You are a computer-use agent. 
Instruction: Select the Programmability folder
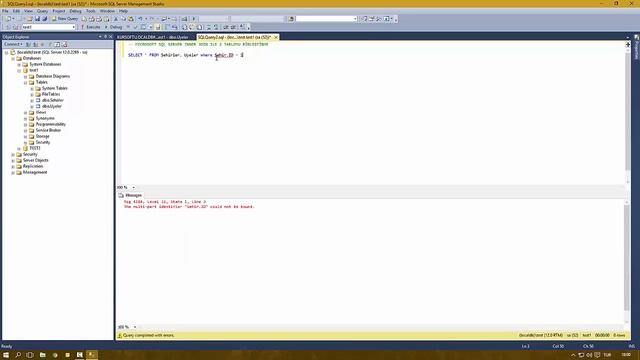click(x=51, y=124)
